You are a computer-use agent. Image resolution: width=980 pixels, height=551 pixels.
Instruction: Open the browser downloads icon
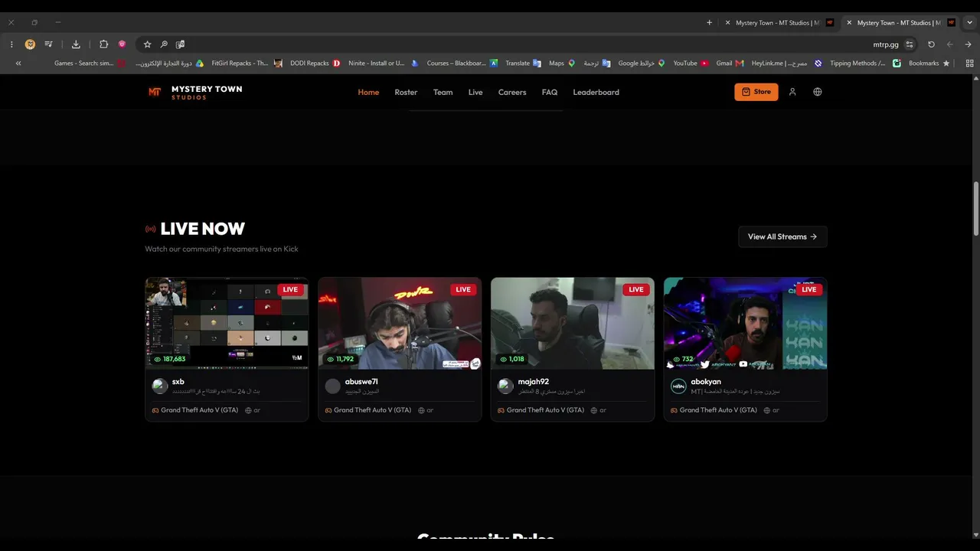(x=76, y=44)
